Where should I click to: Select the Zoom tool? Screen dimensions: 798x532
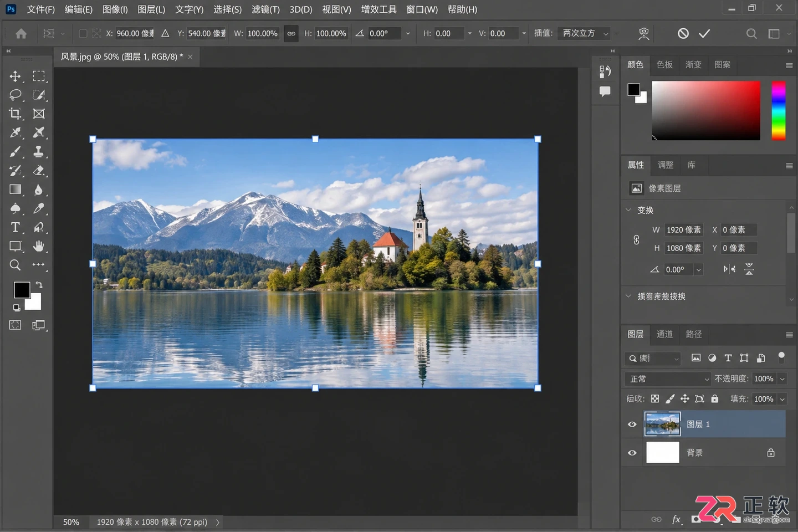click(x=16, y=265)
